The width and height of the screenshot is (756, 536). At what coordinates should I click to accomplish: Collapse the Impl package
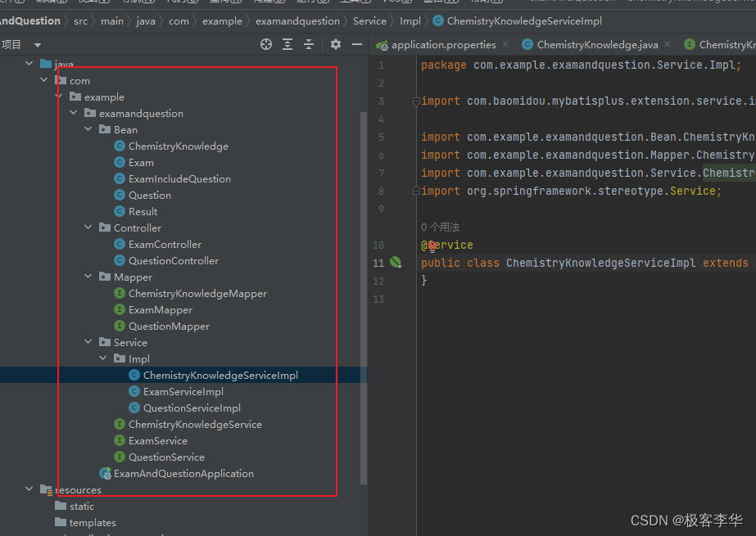tap(103, 358)
